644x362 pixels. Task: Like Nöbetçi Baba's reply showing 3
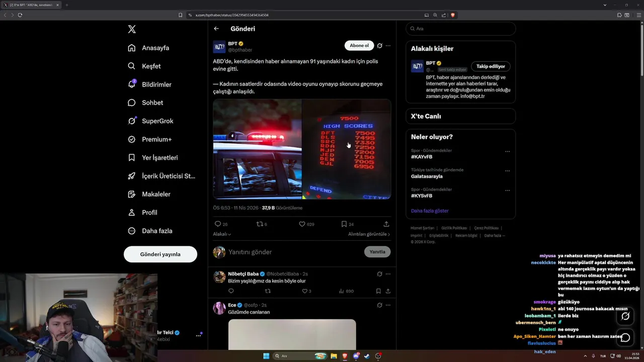click(x=307, y=291)
